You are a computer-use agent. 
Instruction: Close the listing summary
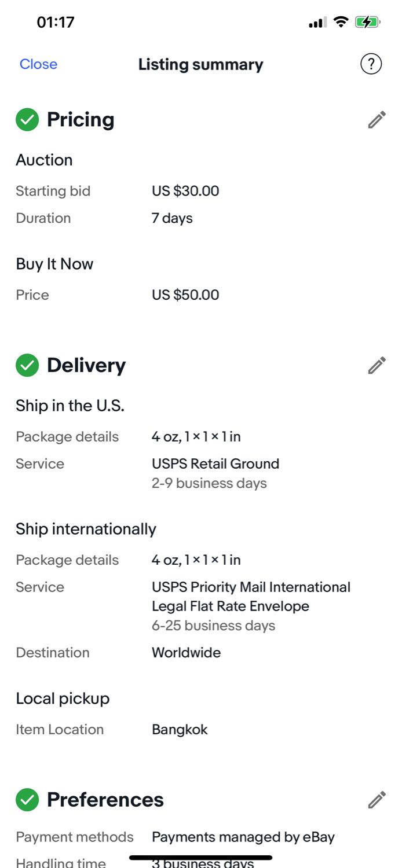(x=38, y=64)
